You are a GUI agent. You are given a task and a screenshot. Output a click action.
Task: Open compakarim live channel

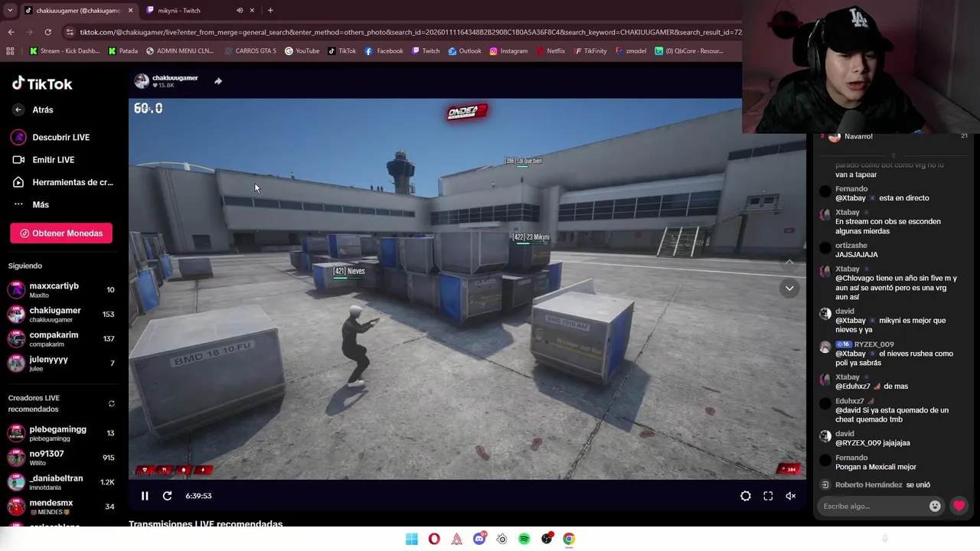[61, 339]
